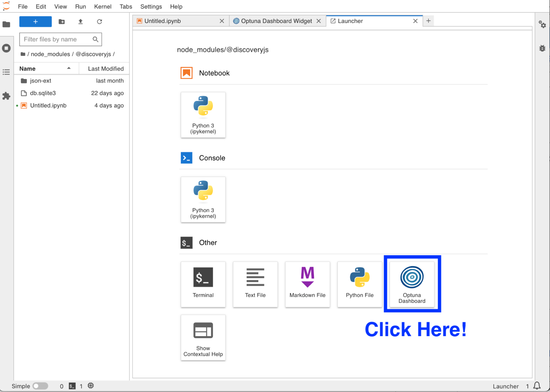The image size is (550, 392).
Task: Launch the Terminal card
Action: (203, 284)
